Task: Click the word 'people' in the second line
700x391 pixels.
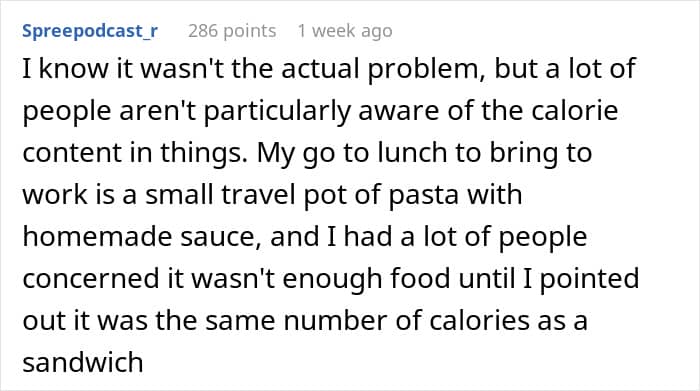Action: (67, 112)
